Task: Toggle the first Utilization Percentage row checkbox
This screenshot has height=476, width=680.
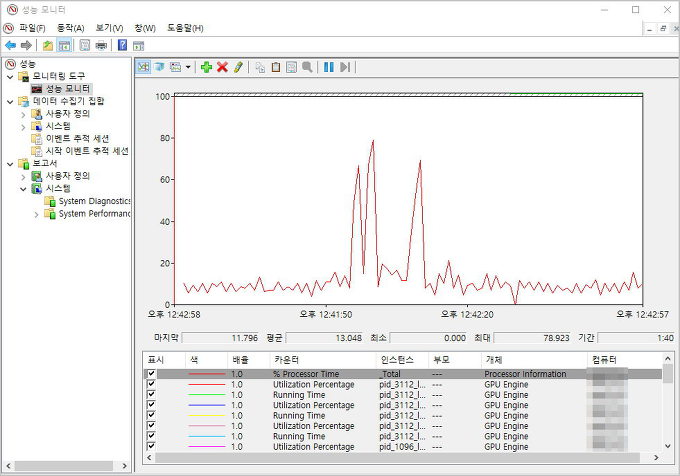Action: coord(152,385)
